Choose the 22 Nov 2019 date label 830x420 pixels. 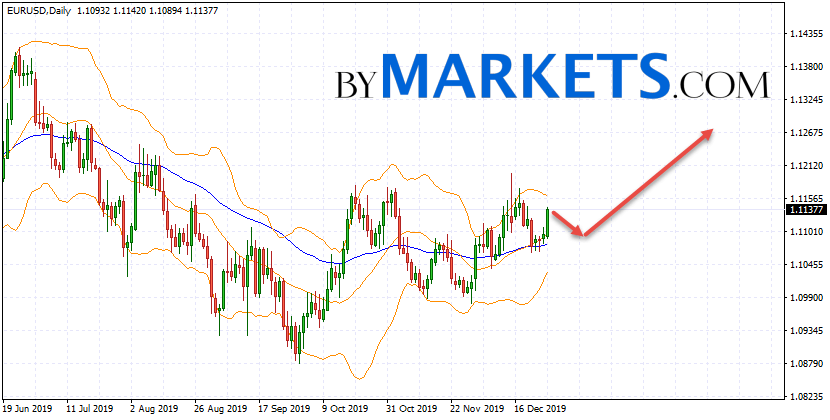(x=477, y=409)
